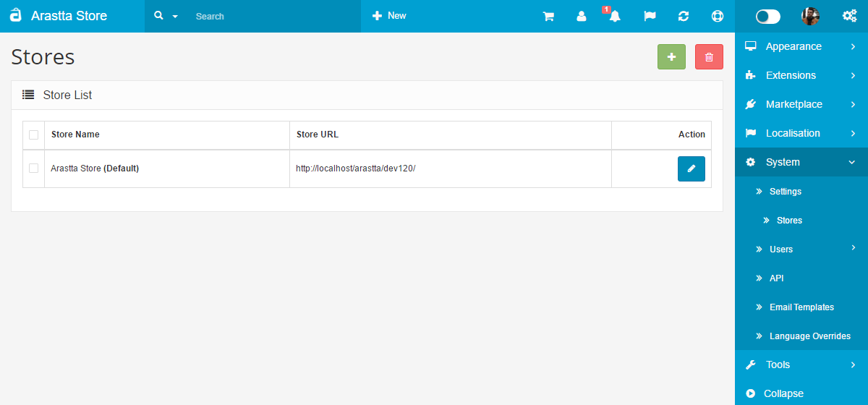Image resolution: width=868 pixels, height=405 pixels.
Task: Click the red delete trash button
Action: point(709,57)
